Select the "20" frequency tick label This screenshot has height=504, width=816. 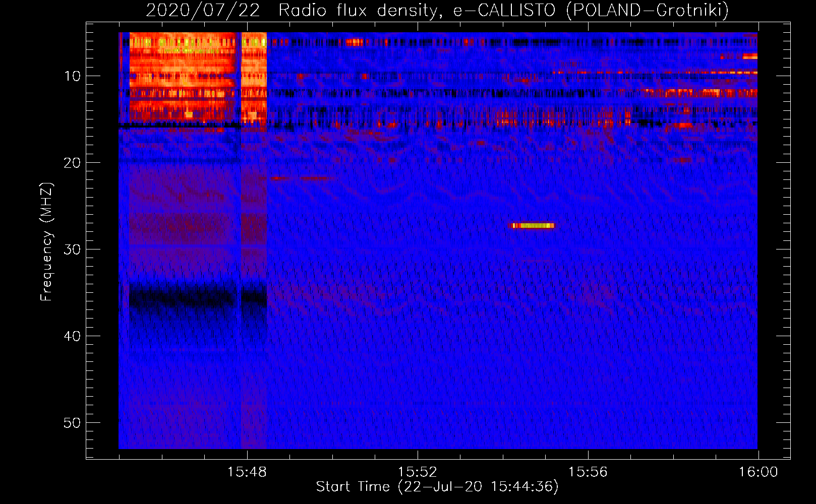pyautogui.click(x=73, y=163)
